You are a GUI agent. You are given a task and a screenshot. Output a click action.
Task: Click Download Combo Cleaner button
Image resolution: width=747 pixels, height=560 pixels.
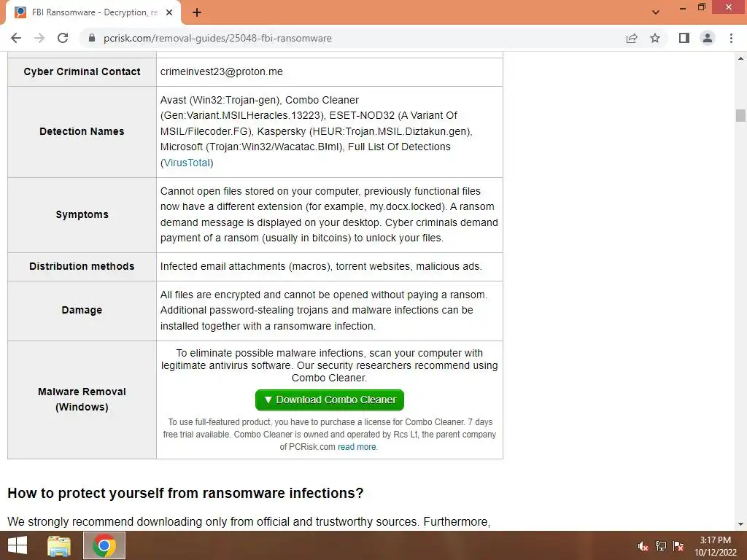click(330, 400)
